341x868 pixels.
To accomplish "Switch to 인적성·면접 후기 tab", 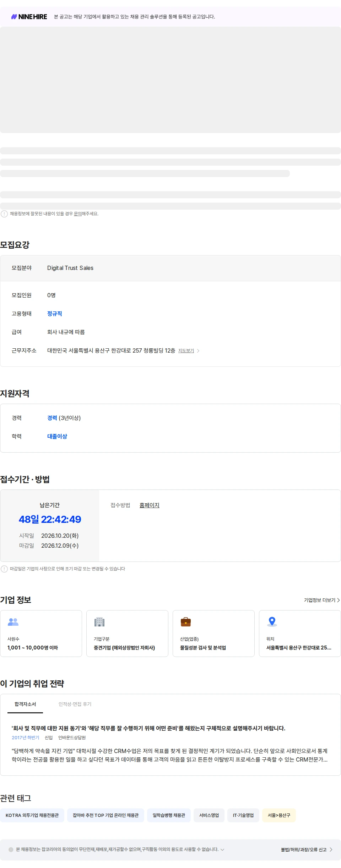I will (x=75, y=704).
